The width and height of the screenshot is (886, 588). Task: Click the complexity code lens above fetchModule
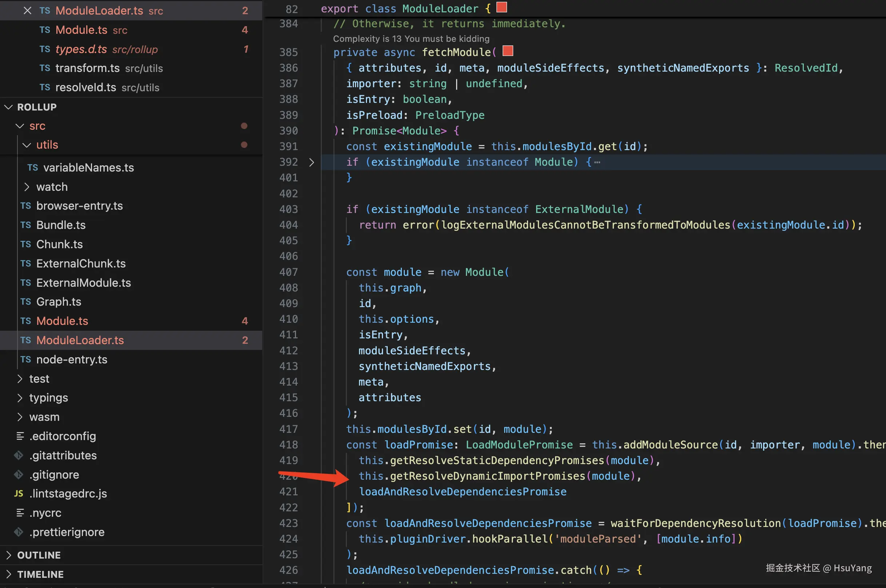pyautogui.click(x=411, y=39)
